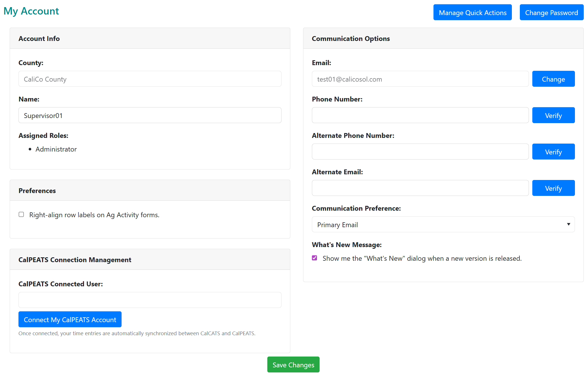Viewport: 588px width, 377px height.
Task: Click Connect My CalPEATS Account
Action: [x=70, y=320]
